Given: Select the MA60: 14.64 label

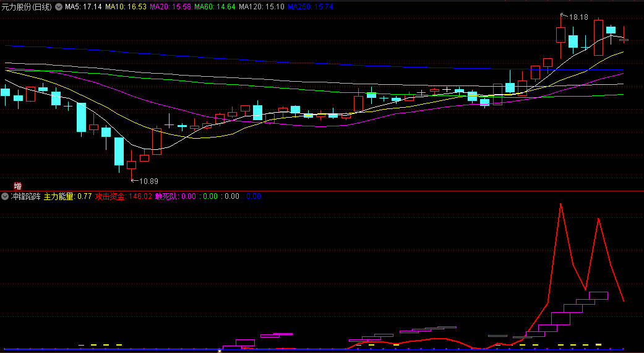Looking at the screenshot, I should [215, 7].
